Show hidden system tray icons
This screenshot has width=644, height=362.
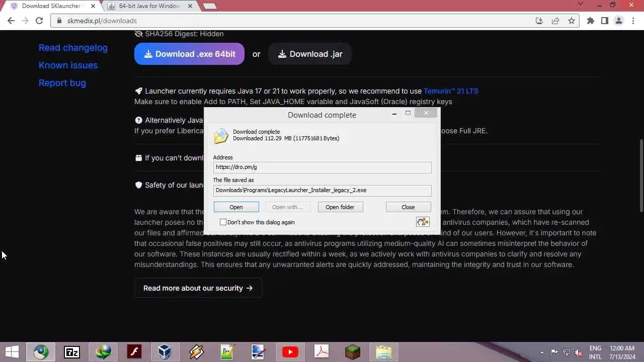[x=541, y=352]
